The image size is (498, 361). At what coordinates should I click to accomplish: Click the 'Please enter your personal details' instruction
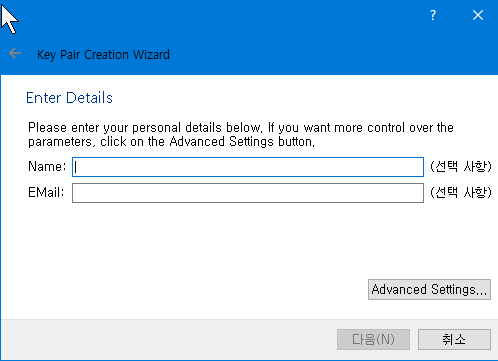(241, 135)
